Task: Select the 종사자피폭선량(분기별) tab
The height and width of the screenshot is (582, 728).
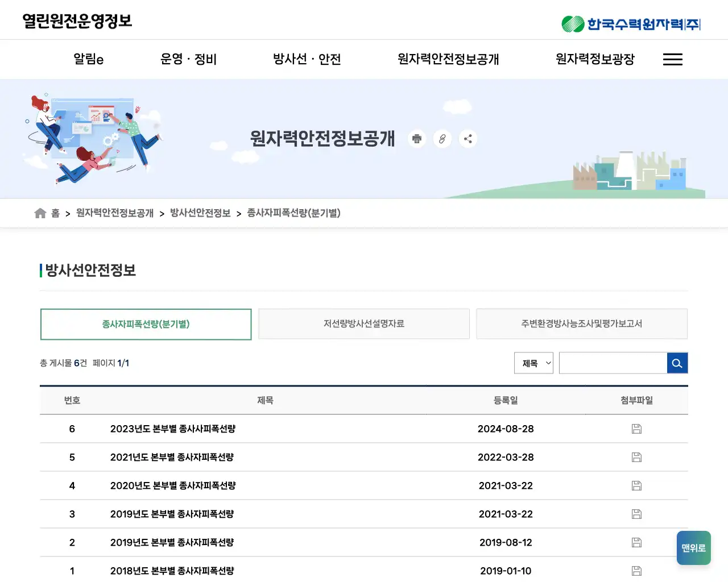Action: click(x=146, y=324)
